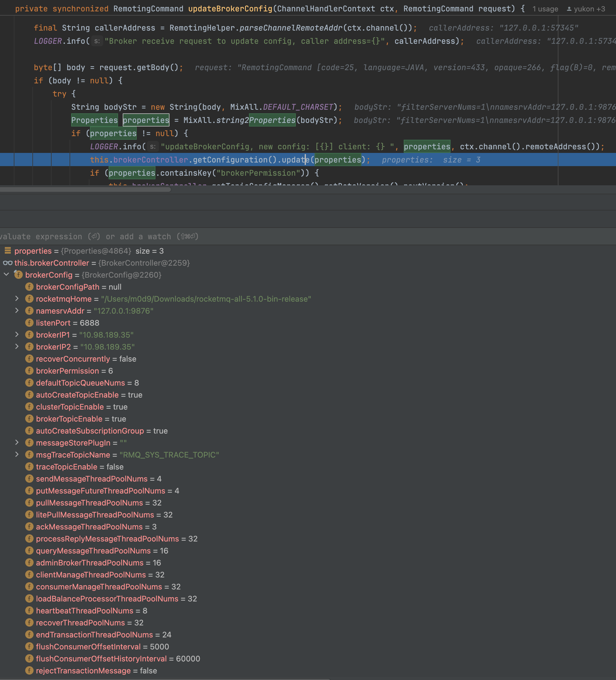Image resolution: width=616 pixels, height=680 pixels.
Task: Click DEFAULT_CHARSET constant in code
Action: (298, 107)
